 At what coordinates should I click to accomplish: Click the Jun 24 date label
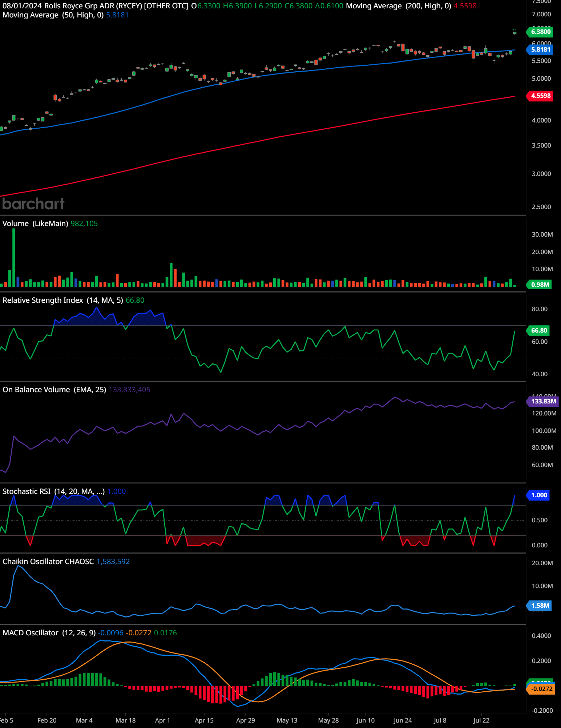402,720
